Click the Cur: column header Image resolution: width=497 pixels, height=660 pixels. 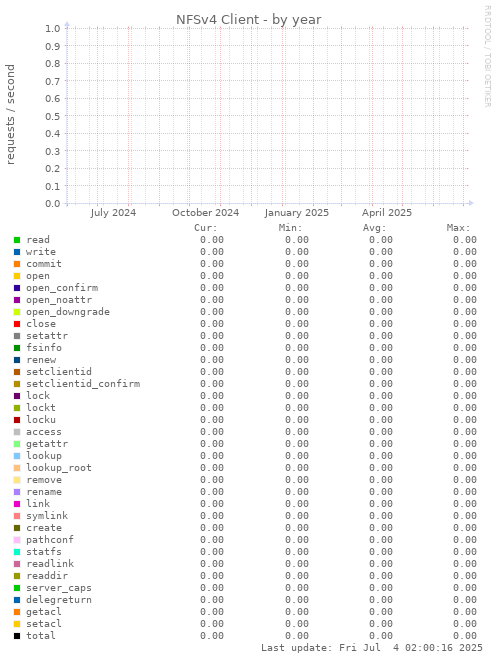[206, 228]
